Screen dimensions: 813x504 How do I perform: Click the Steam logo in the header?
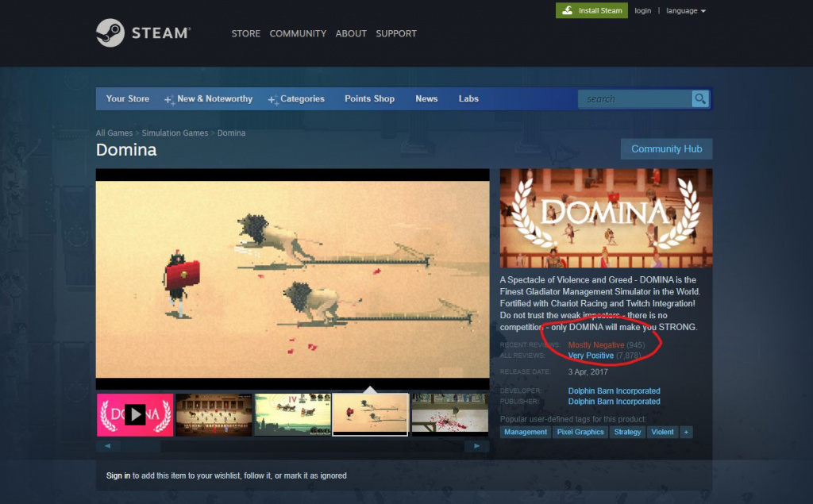click(x=144, y=33)
